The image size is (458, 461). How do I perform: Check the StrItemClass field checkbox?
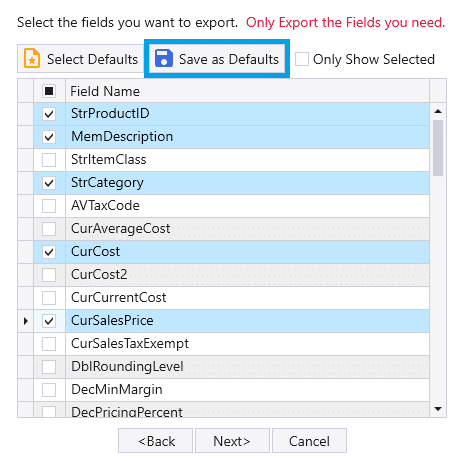coord(49,160)
